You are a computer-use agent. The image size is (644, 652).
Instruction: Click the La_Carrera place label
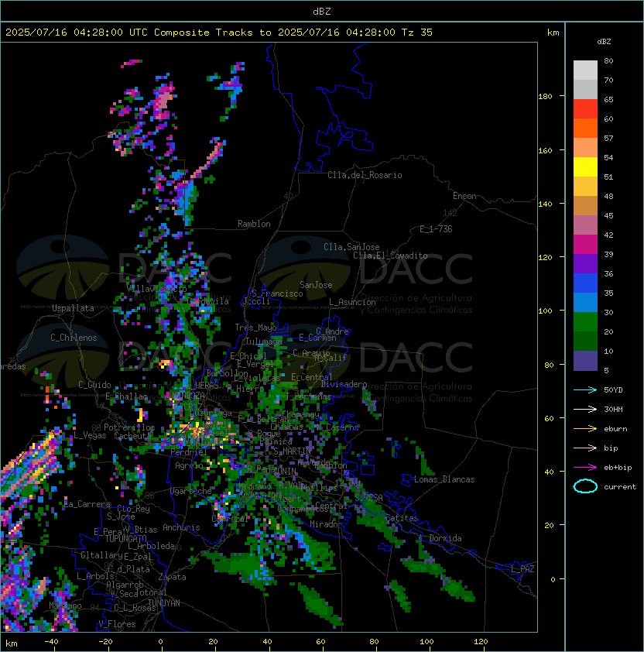tap(87, 504)
